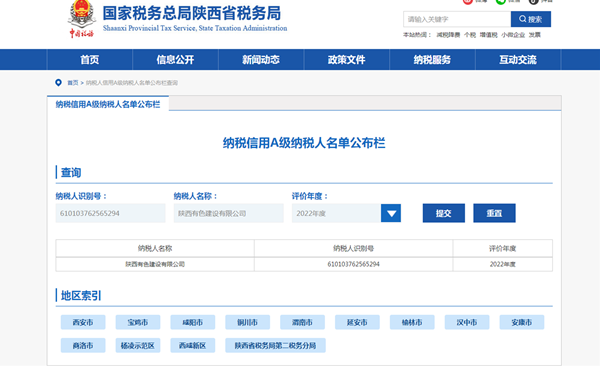Click the 搜索 search button
The height and width of the screenshot is (366, 600).
click(531, 19)
